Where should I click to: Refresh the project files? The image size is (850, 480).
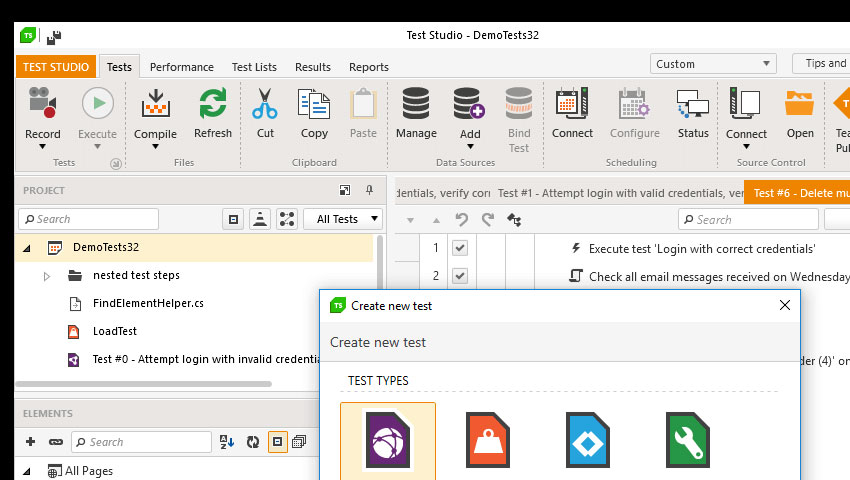tap(212, 113)
